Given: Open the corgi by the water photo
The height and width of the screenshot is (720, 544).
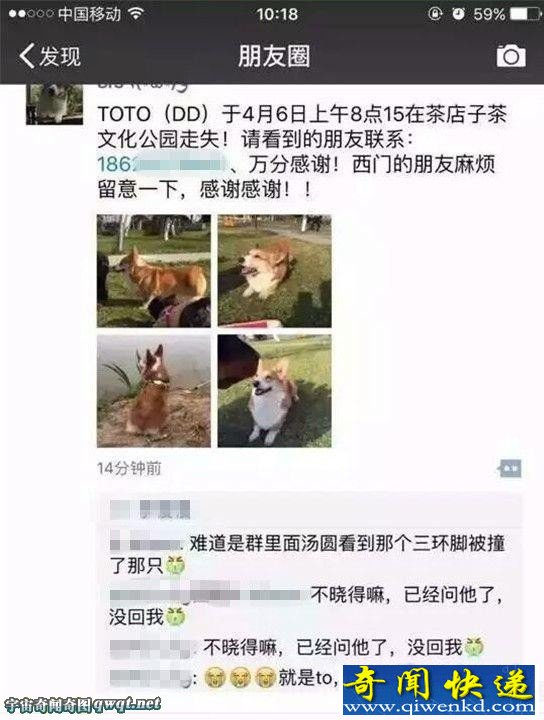Looking at the screenshot, I should coord(154,391).
